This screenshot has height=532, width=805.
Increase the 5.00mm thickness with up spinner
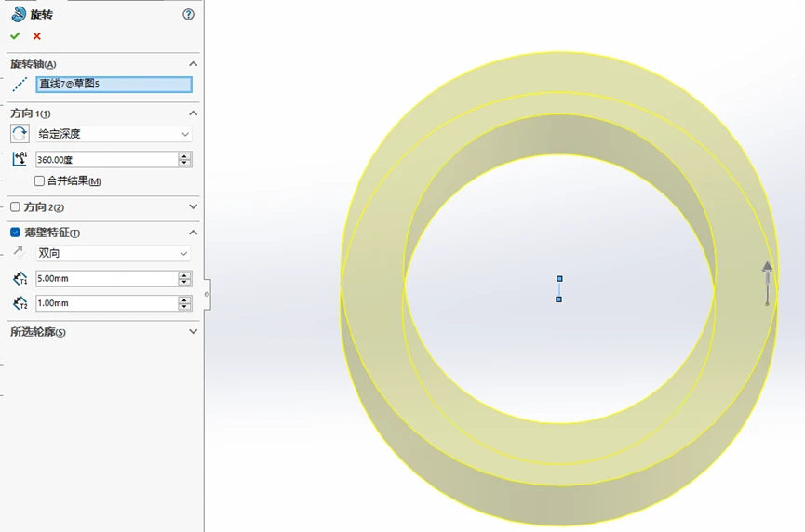pos(184,275)
